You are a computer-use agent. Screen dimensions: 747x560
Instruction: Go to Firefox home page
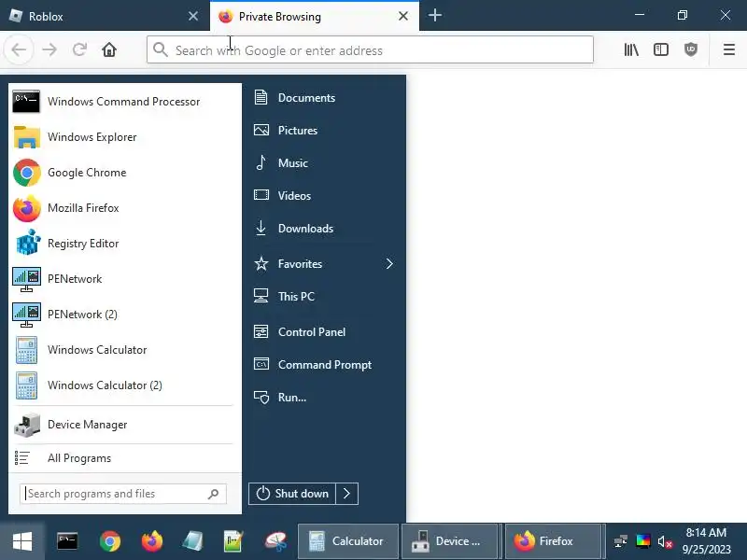point(109,49)
